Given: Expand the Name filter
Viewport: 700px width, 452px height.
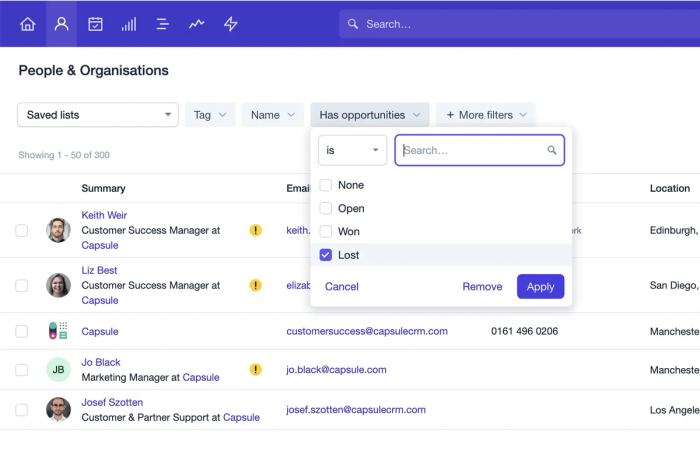Looking at the screenshot, I should 273,115.
